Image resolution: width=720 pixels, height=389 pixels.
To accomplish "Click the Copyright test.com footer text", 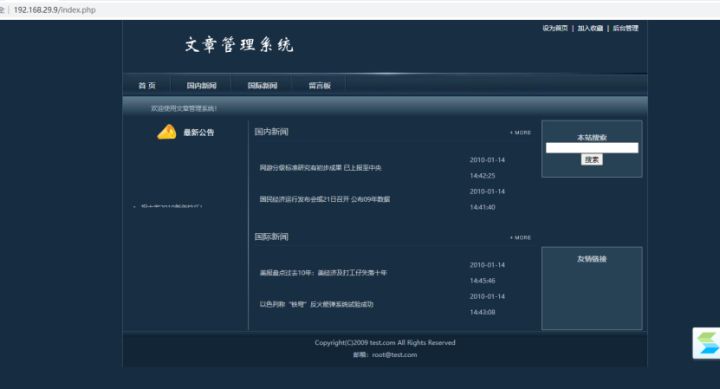I will (x=385, y=343).
